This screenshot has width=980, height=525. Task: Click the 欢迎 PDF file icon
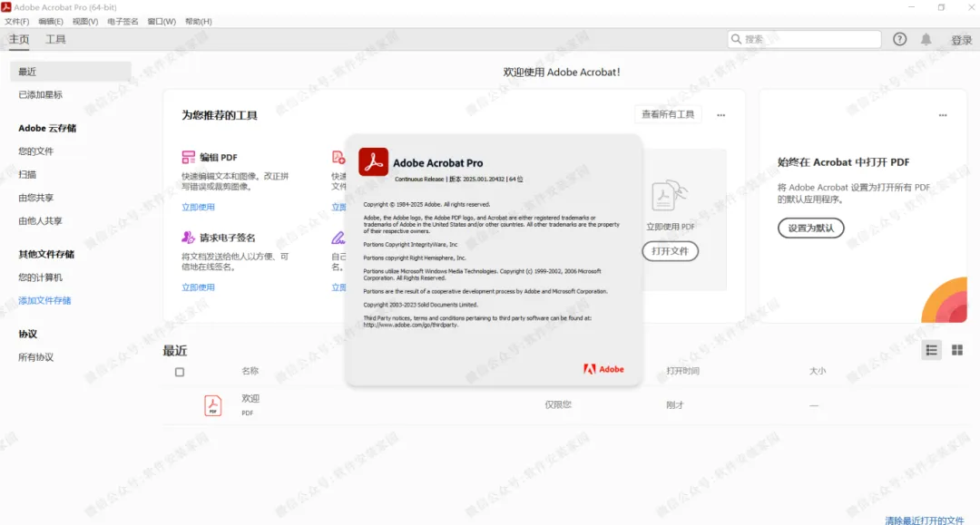(x=212, y=405)
